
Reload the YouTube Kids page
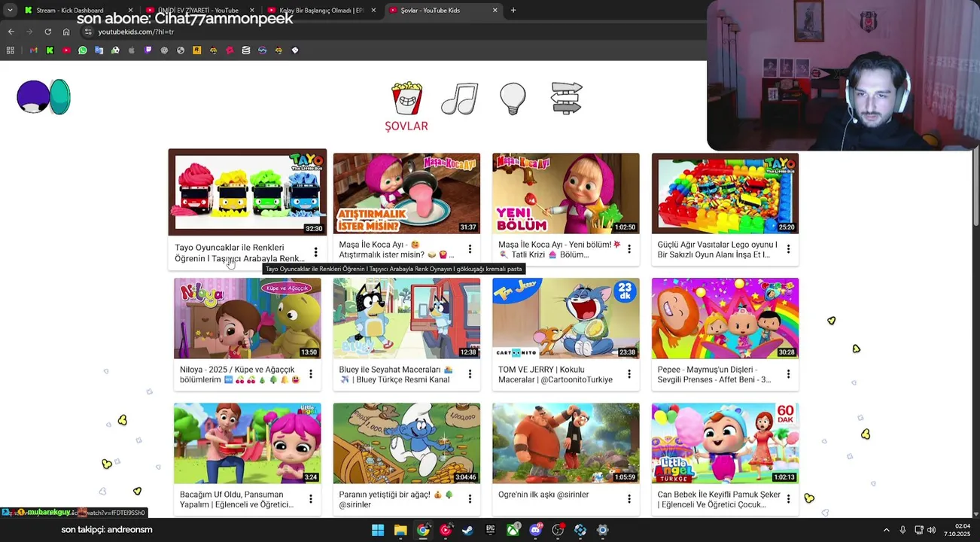click(48, 32)
